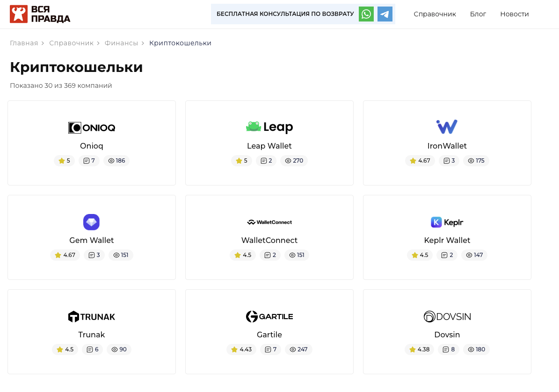Click the Бесплатная консультация по возврату text
Viewport: 559px width, 392px height.
[285, 14]
